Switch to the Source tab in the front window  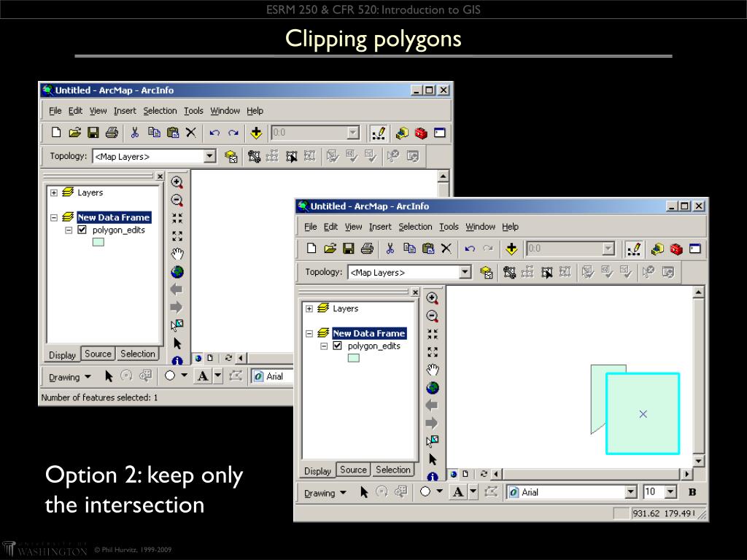(354, 470)
